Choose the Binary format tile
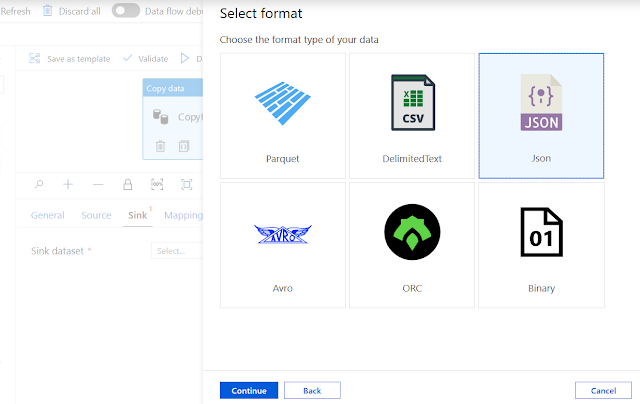640x404 pixels. coord(541,245)
